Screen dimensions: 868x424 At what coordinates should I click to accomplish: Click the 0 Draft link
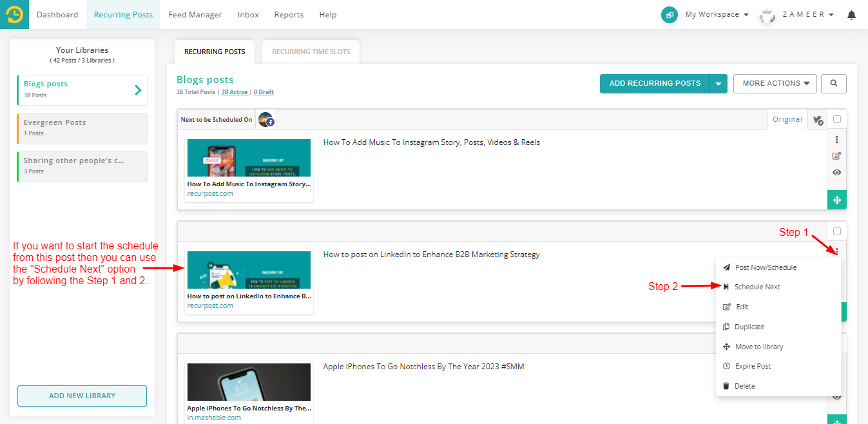[264, 92]
